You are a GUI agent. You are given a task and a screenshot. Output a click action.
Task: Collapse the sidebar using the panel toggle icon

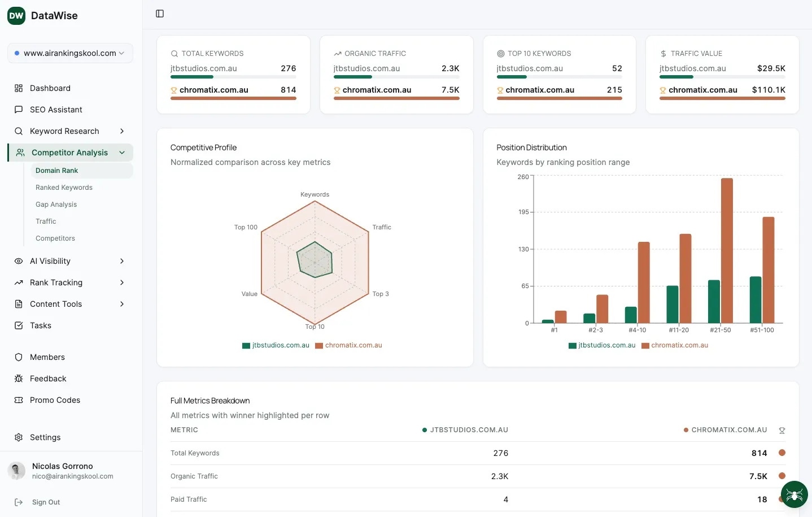159,13
